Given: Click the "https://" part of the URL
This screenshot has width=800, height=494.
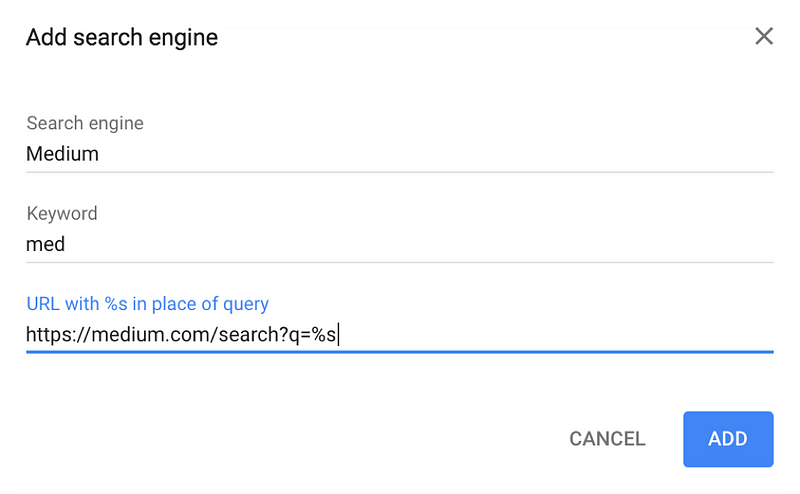Looking at the screenshot, I should tap(58, 335).
